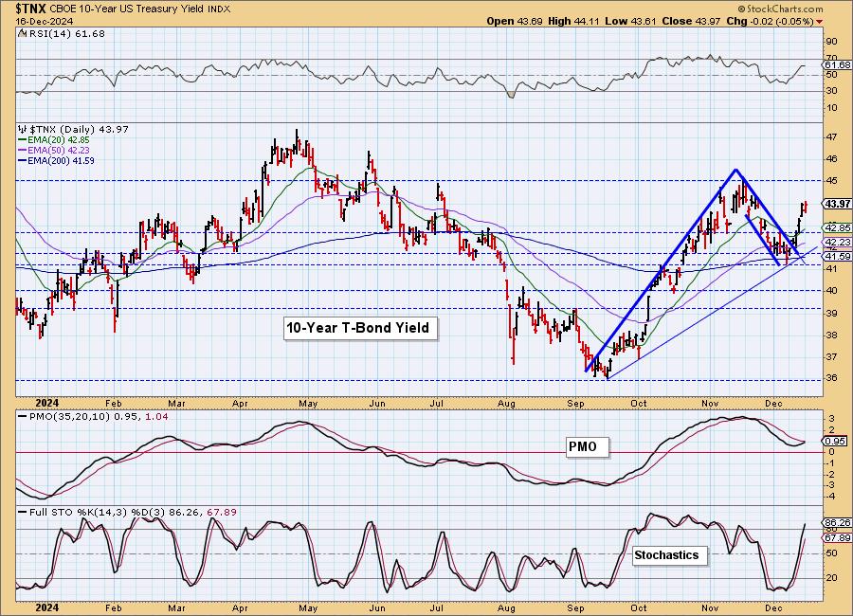Screen dimensions: 853x616
Task: Click the 'EMA(200) 41.59' legend text
Action: pos(61,161)
